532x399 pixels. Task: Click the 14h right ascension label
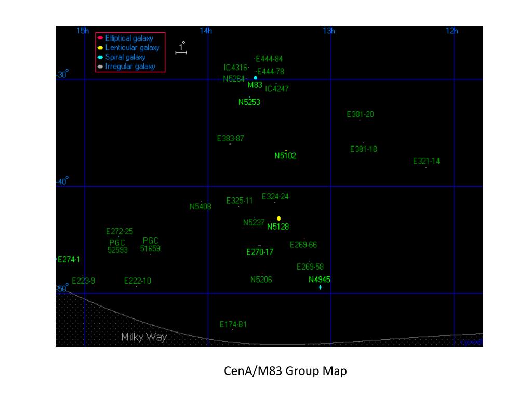206,31
